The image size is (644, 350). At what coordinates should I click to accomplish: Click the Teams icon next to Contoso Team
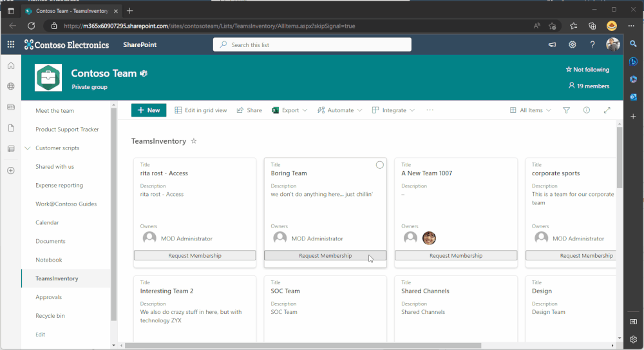click(x=144, y=73)
